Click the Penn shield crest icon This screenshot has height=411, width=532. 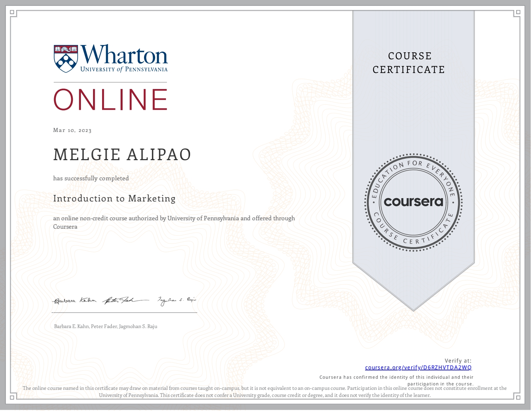point(66,59)
